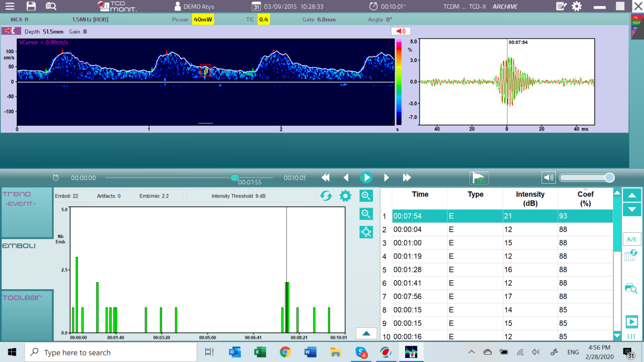Click the notes edit icon in title bar

coord(561,6)
